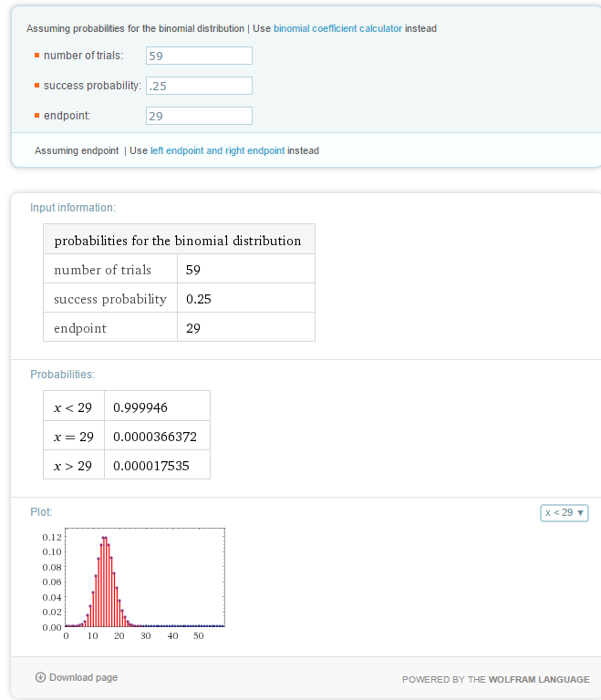Click the 0.999946 probability value
This screenshot has height=700, width=601.
(x=140, y=407)
